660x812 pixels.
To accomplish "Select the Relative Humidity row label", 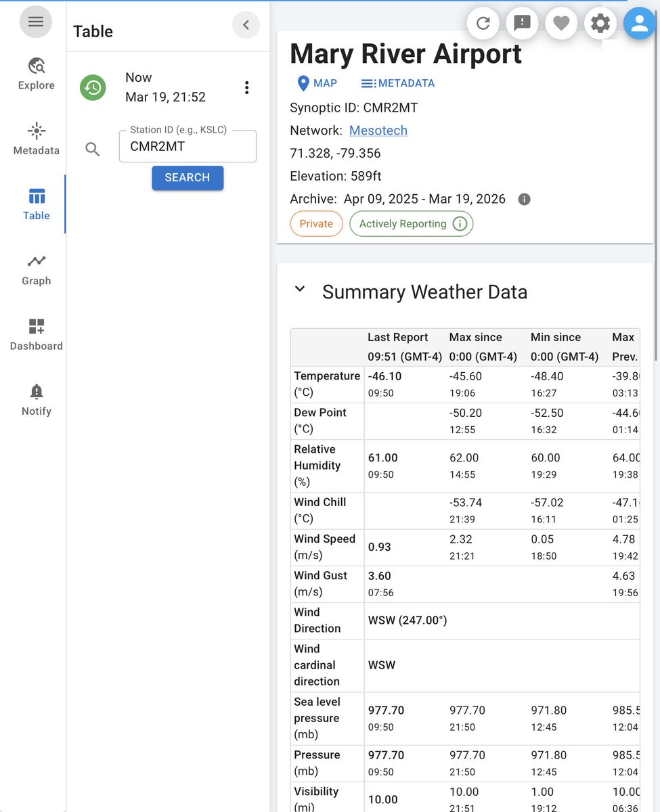I will pyautogui.click(x=317, y=466).
